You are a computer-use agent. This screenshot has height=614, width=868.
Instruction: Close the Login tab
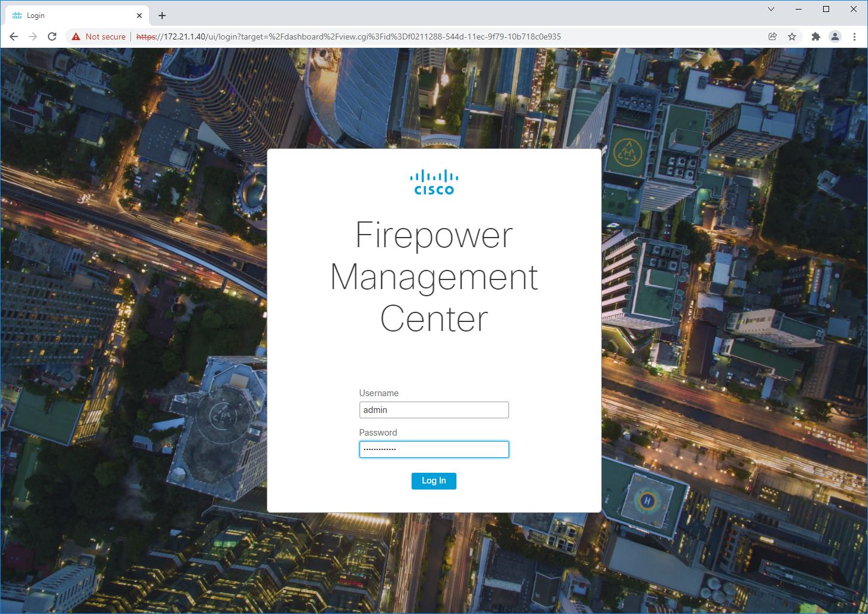140,16
